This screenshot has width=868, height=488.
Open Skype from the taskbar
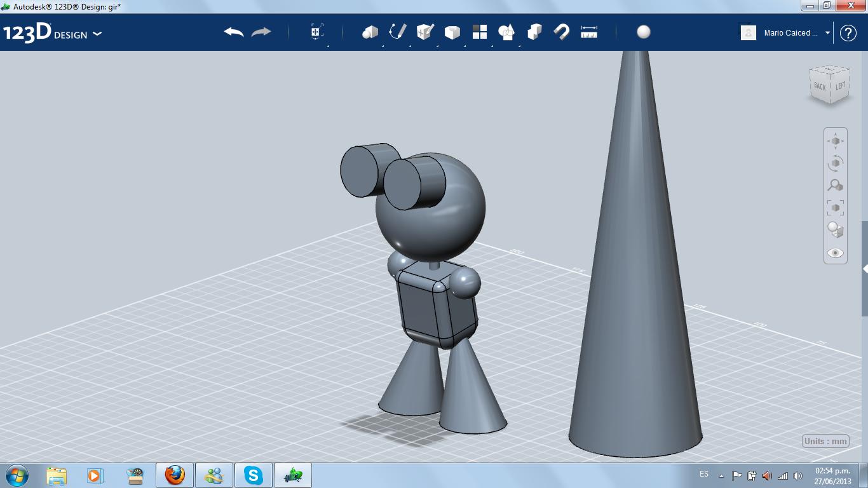(254, 475)
